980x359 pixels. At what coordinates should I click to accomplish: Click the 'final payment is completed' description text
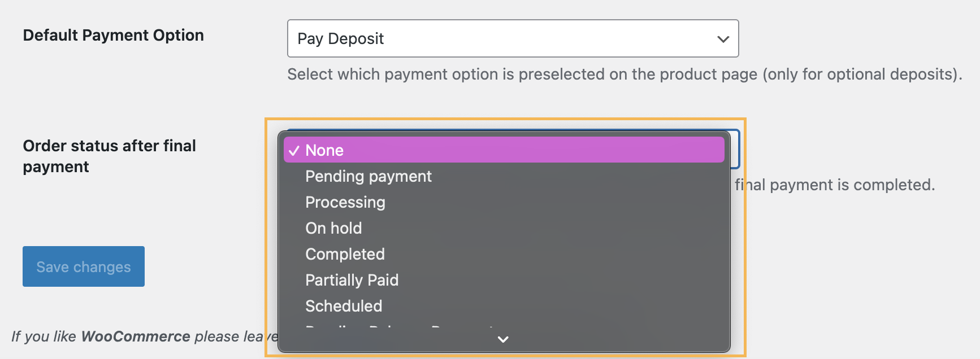pos(835,185)
